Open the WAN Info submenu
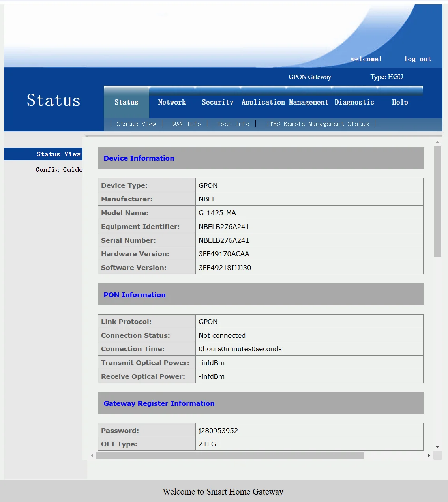Image resolution: width=448 pixels, height=502 pixels. point(186,124)
